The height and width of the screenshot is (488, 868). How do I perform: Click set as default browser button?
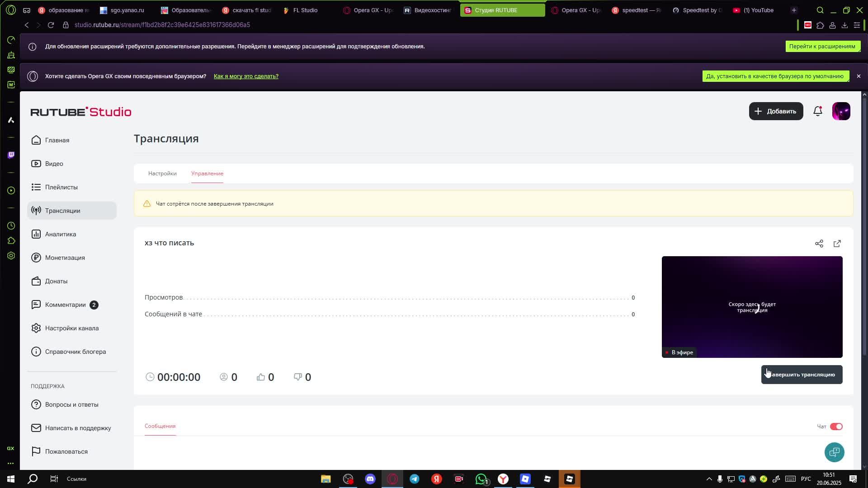pos(775,76)
